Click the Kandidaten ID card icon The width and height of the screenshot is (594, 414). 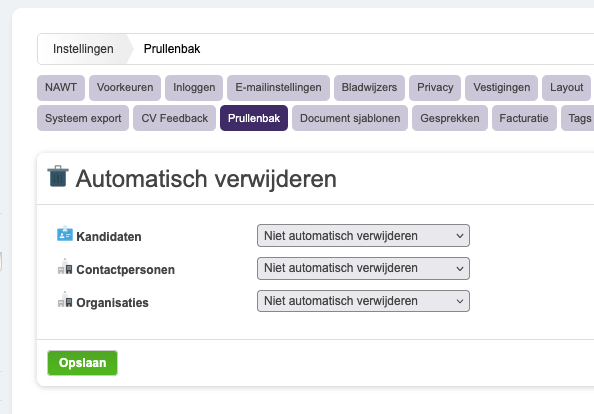[x=65, y=233]
